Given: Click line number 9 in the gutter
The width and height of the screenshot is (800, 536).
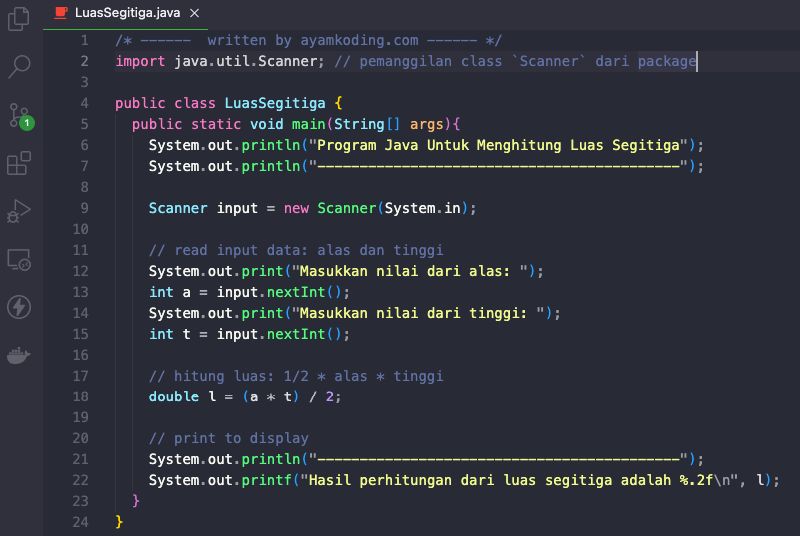Looking at the screenshot, I should click(x=84, y=208).
